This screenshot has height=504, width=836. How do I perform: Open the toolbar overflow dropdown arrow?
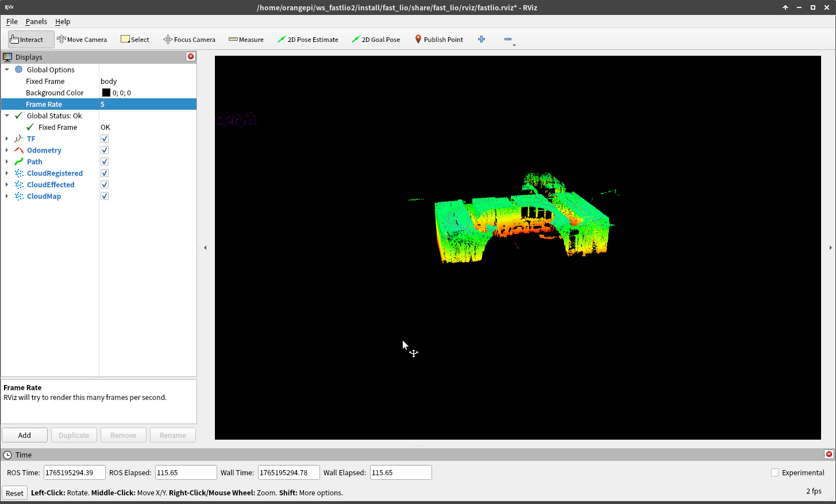pyautogui.click(x=514, y=45)
